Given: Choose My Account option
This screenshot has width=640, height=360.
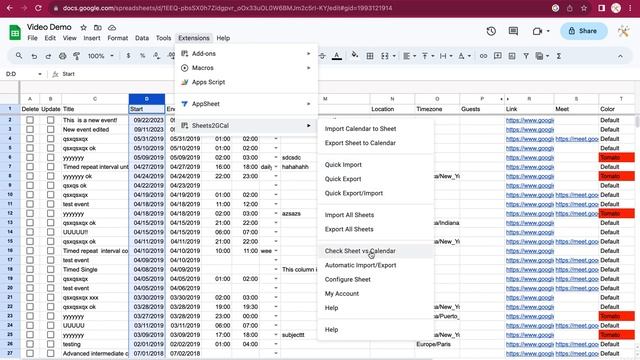Looking at the screenshot, I should tap(342, 294).
